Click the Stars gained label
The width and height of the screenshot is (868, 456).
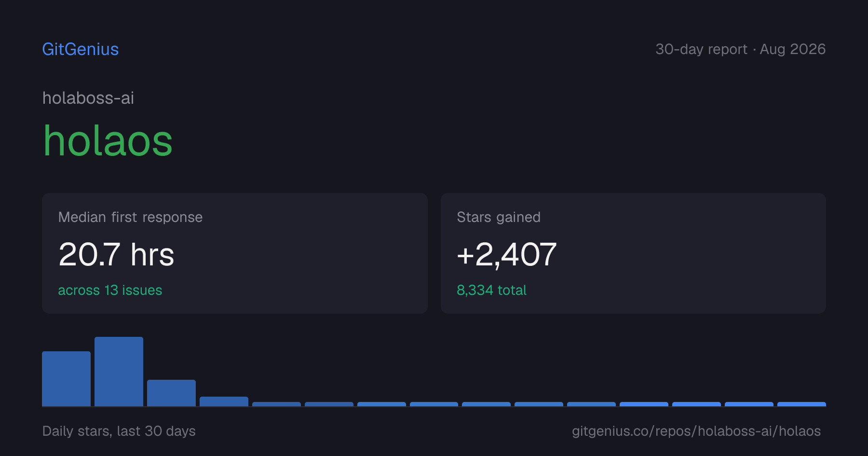(499, 217)
